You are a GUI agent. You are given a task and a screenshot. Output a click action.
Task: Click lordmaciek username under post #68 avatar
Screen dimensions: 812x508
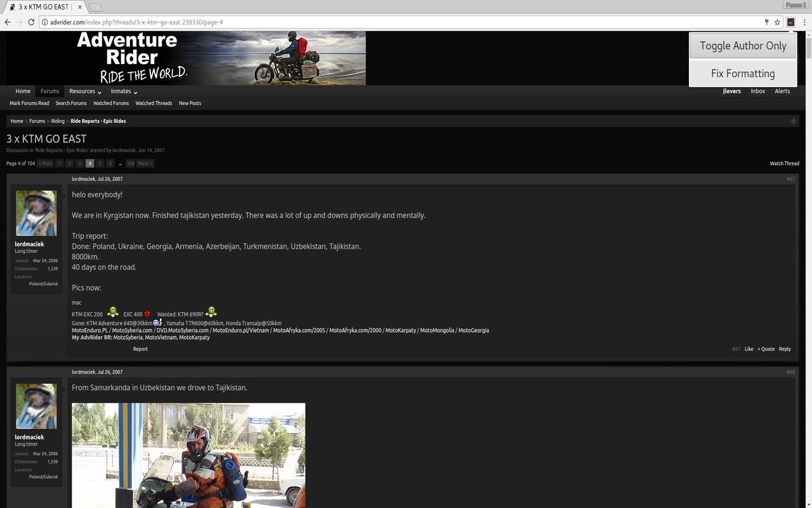(x=29, y=438)
